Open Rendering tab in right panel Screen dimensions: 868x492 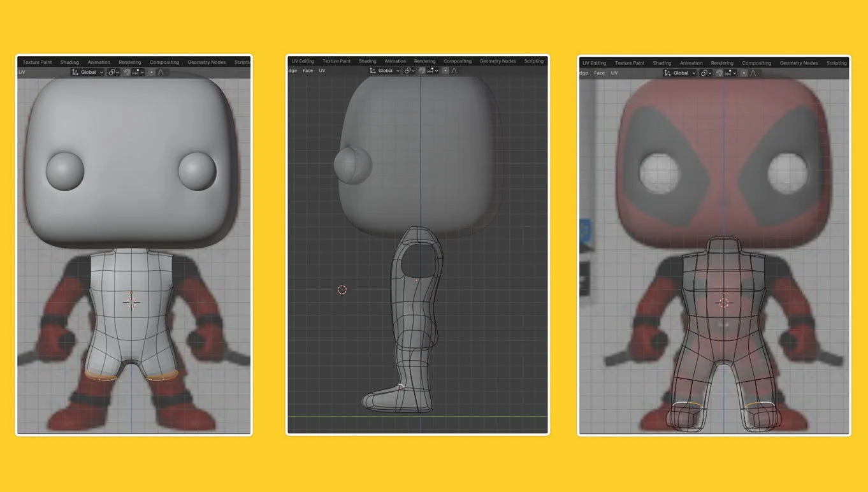(x=722, y=63)
